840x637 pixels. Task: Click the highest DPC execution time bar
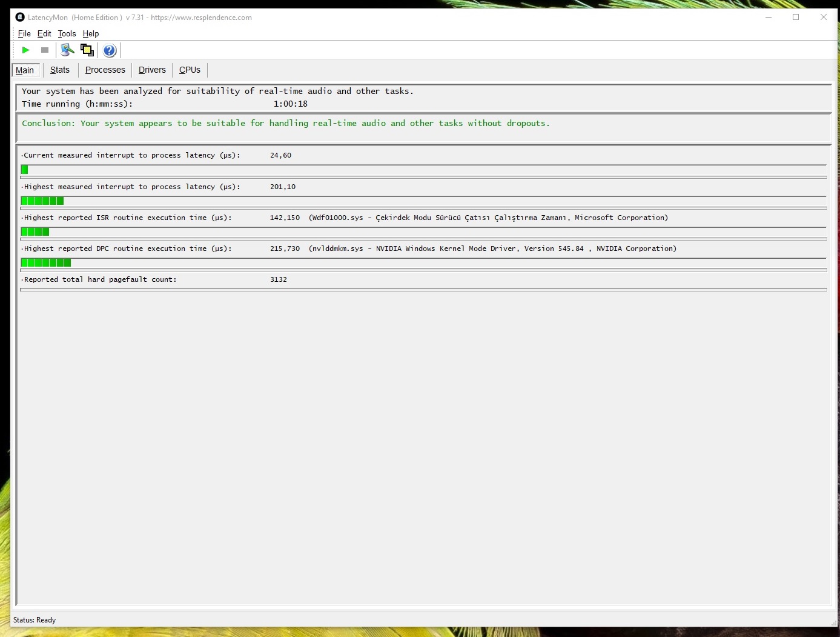coord(423,263)
